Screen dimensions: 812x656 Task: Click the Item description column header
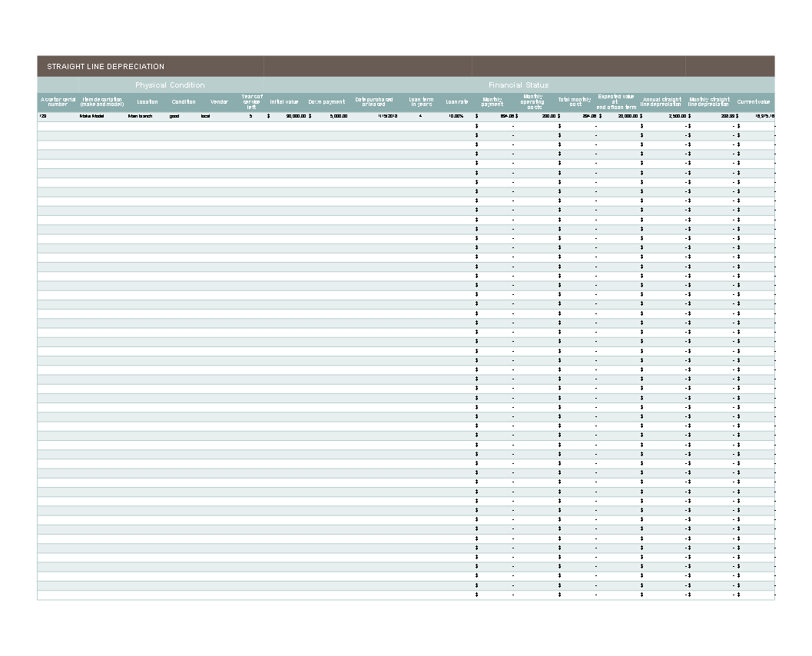click(102, 102)
